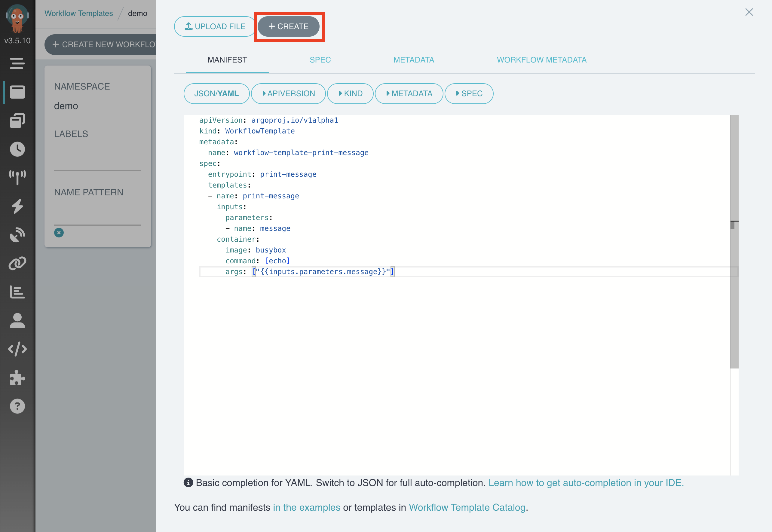This screenshot has height=532, width=772.
Task: Click 'workflow-template-print-message' name value
Action: click(301, 153)
